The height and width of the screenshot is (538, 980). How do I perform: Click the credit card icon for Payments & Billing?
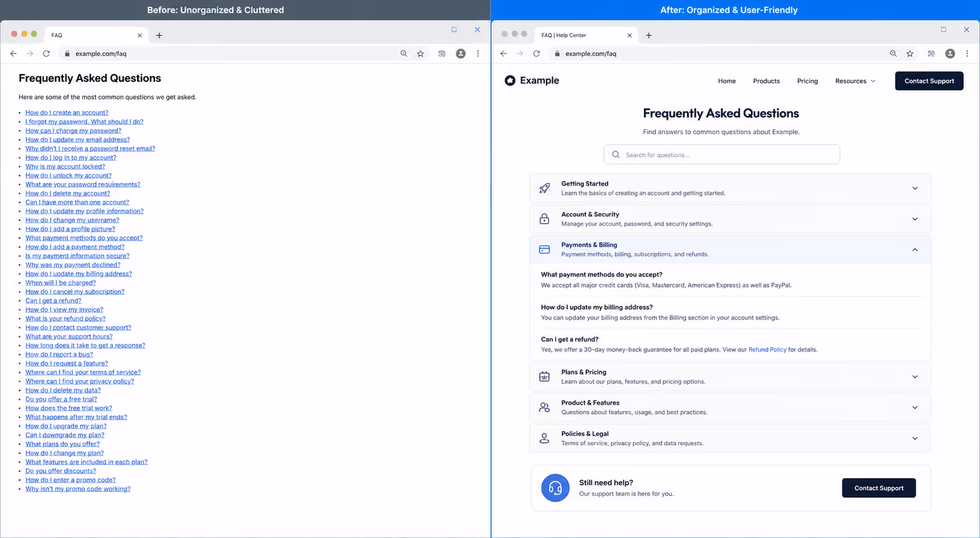click(544, 250)
